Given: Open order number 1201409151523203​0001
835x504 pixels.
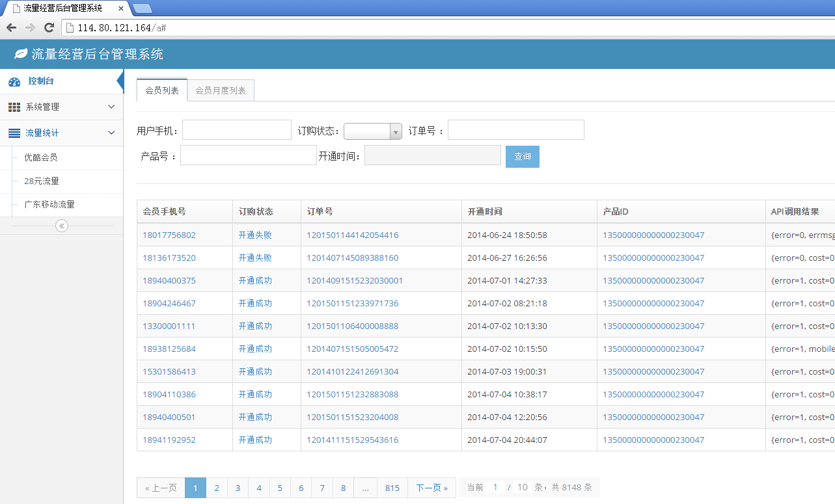Looking at the screenshot, I should pos(355,280).
